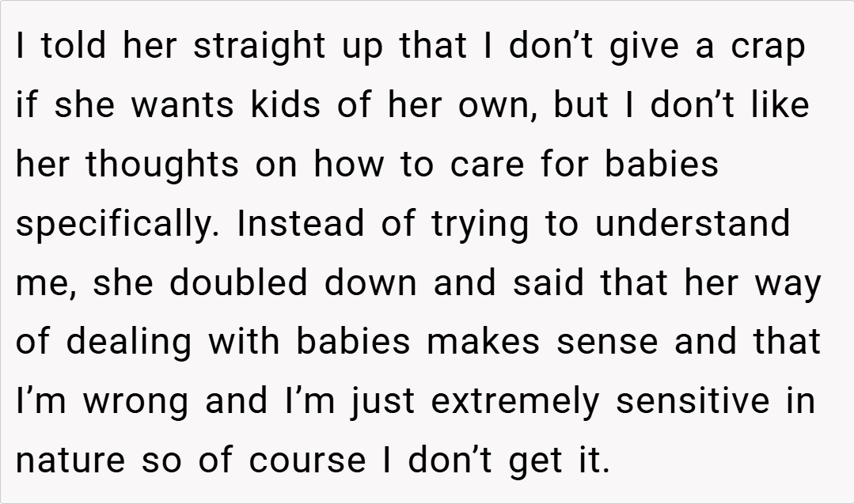Click the word "extremely"
The height and width of the screenshot is (504, 854).
click(515, 400)
